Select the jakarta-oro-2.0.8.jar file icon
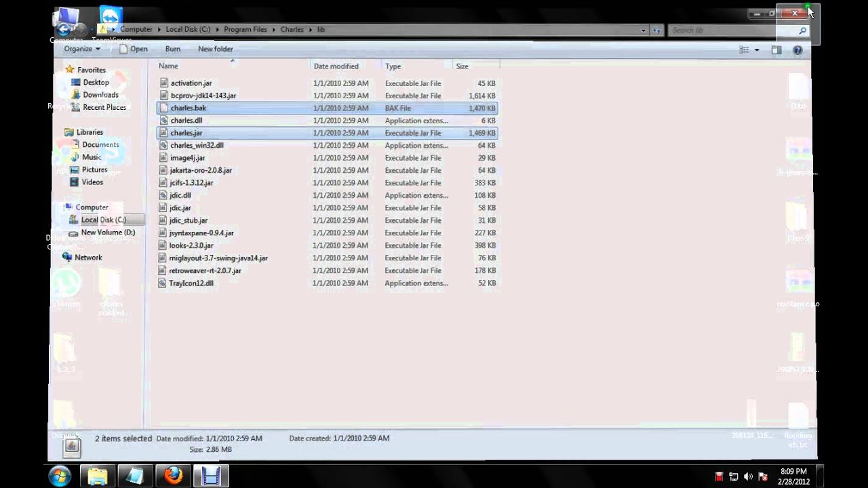The height and width of the screenshot is (488, 868). (x=163, y=170)
